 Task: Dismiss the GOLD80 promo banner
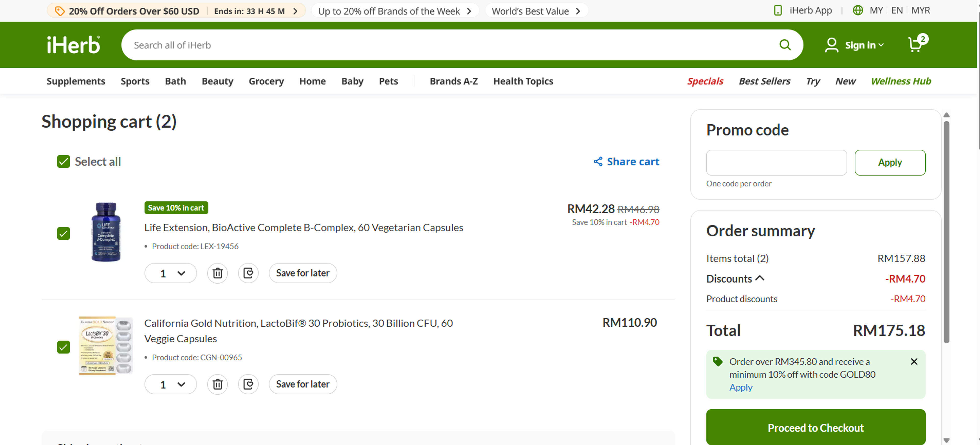[914, 362]
